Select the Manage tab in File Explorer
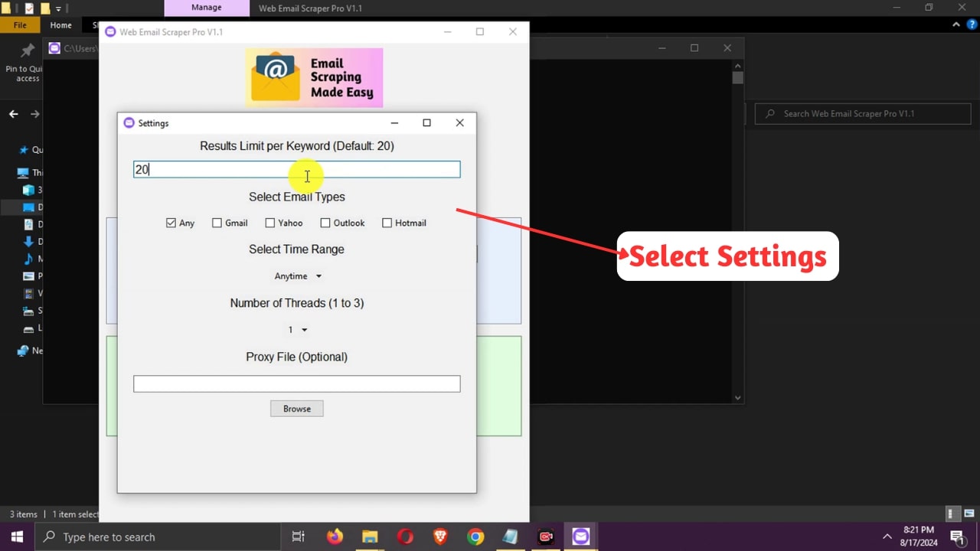Screen dimensions: 980x551 pyautogui.click(x=206, y=8)
